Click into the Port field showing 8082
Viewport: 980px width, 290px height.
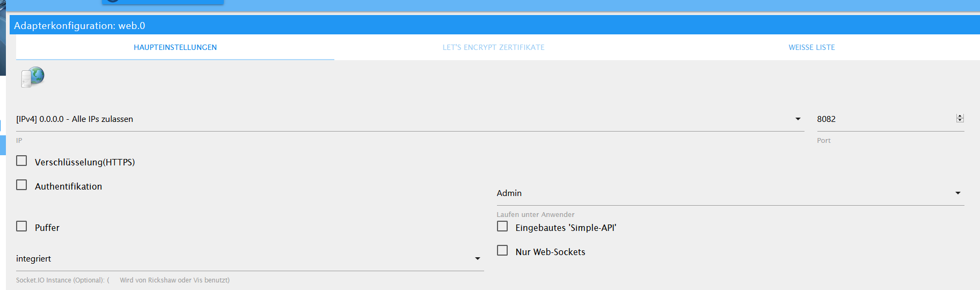(886, 119)
